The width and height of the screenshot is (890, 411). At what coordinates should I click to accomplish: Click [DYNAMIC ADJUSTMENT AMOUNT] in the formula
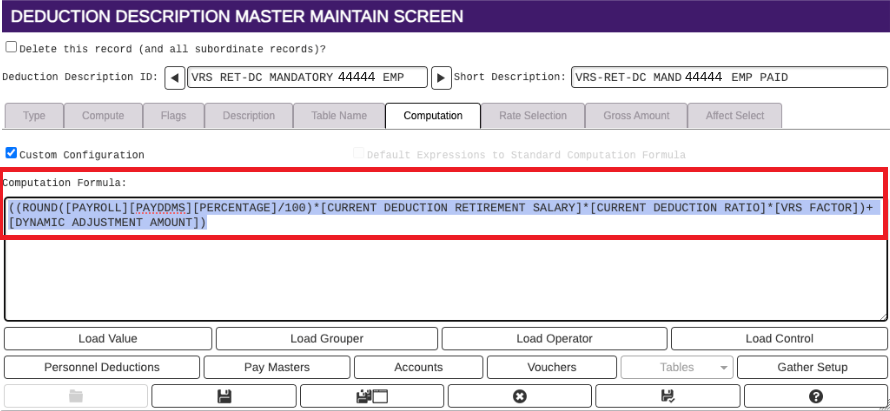tap(104, 223)
